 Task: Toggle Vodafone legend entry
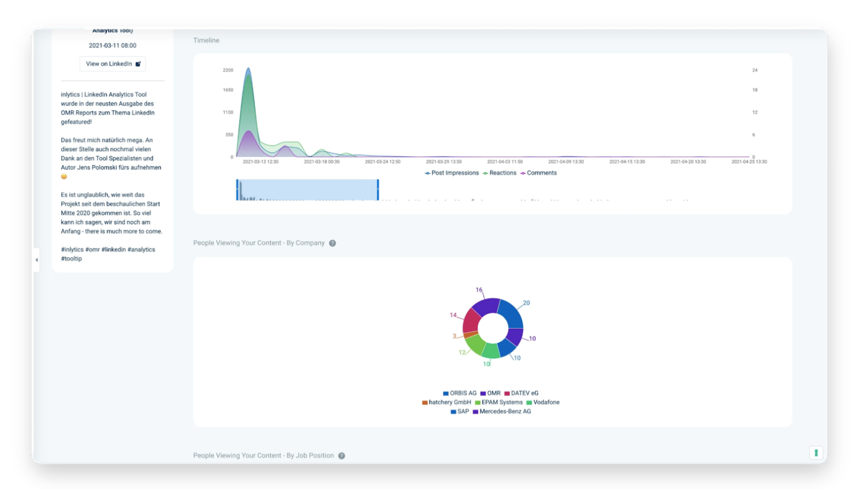pyautogui.click(x=543, y=402)
